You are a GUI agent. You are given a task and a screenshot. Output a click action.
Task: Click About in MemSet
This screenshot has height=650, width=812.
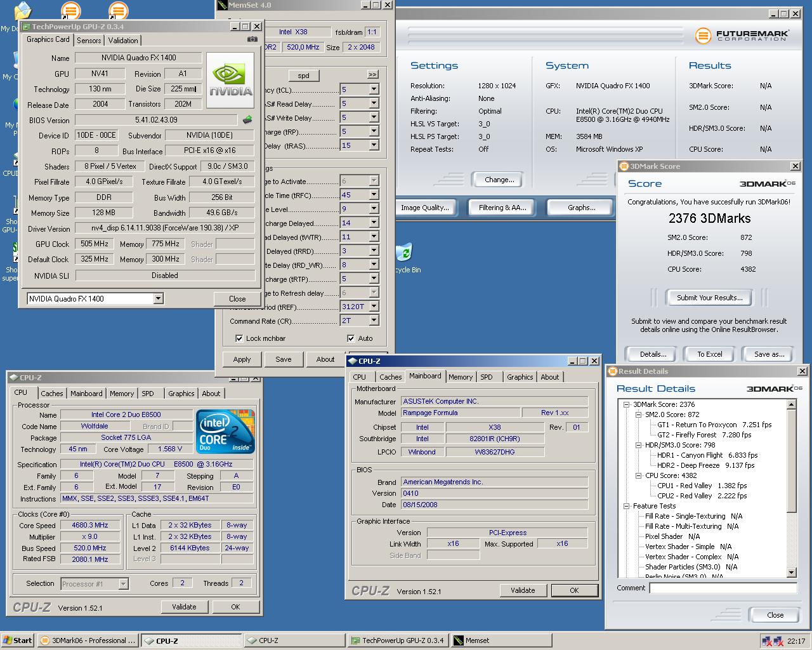325,359
